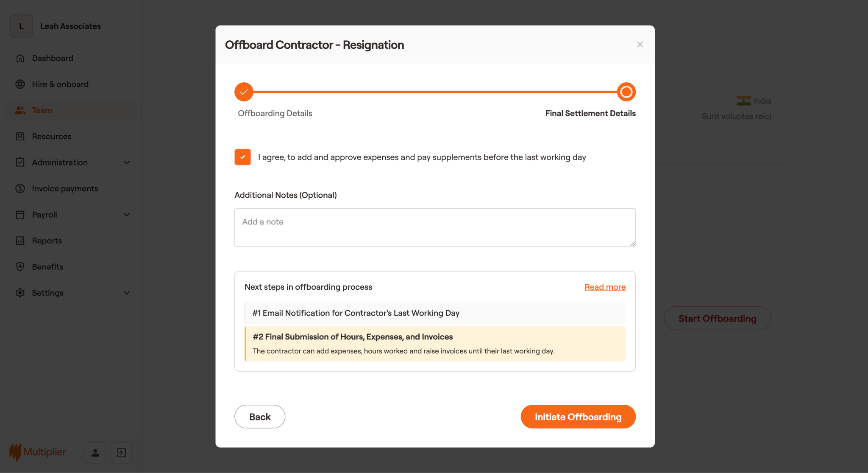Click the Reports chart icon
Screen dimensions: 868x473
point(20,241)
